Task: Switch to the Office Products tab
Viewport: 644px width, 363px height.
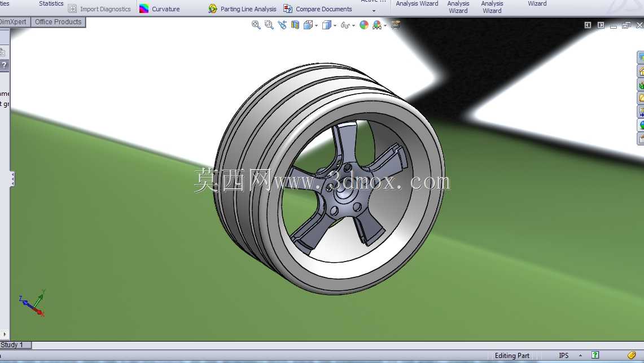Action: (58, 22)
